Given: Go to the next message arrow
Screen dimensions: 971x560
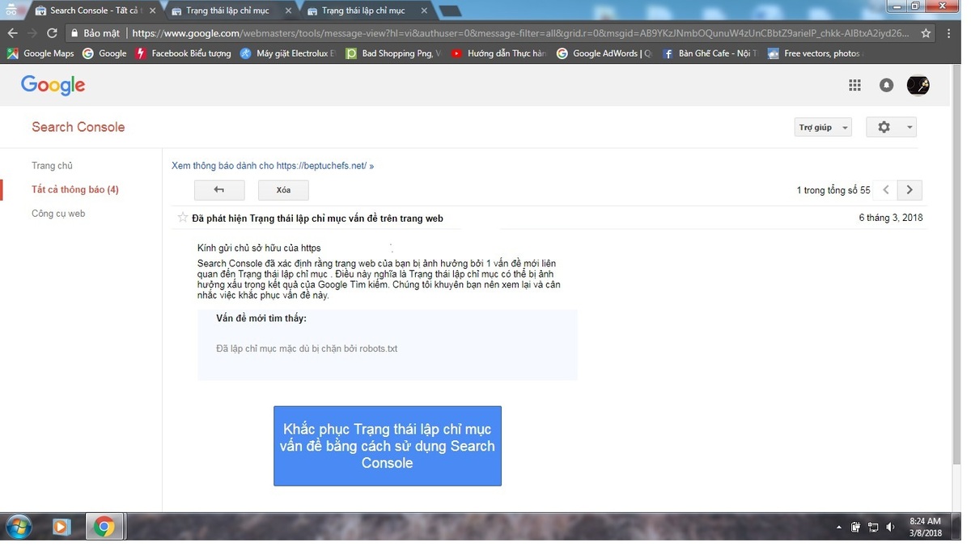Looking at the screenshot, I should (x=910, y=190).
